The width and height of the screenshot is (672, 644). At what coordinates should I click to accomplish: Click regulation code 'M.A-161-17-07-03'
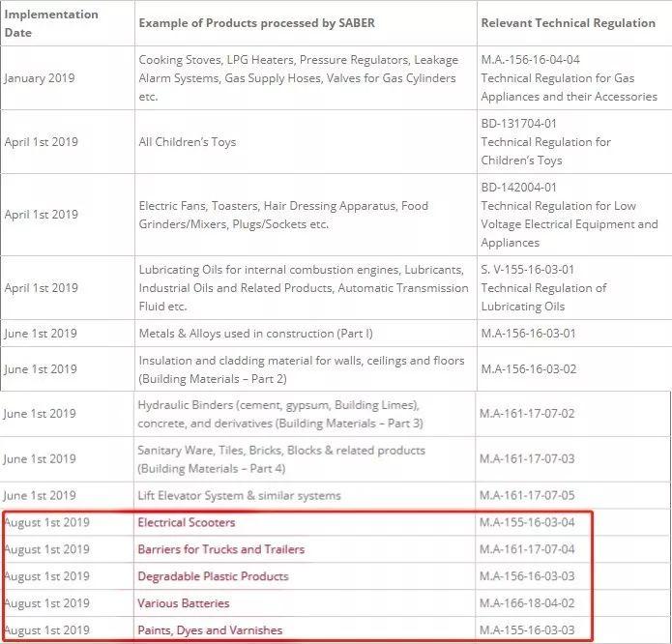point(527,459)
